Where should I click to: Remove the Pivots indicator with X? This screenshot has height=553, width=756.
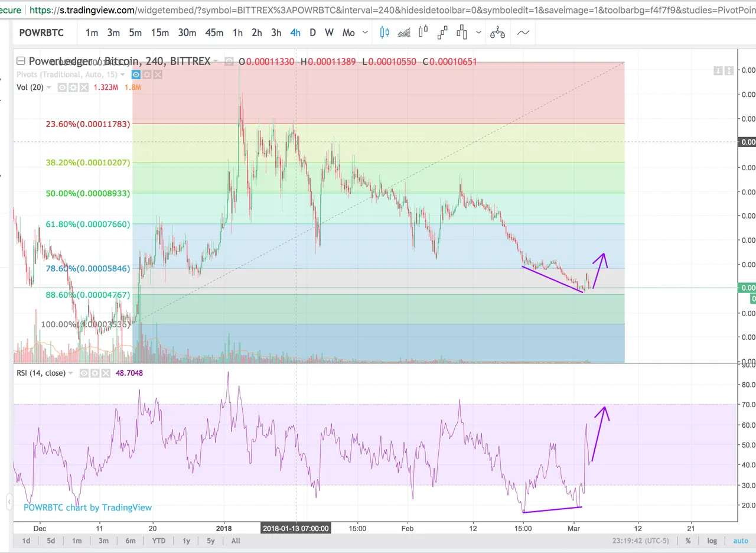[x=158, y=74]
